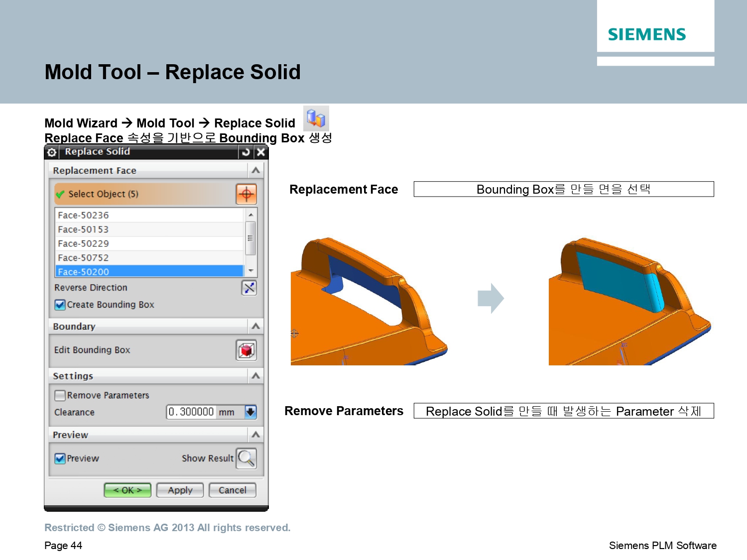Open the Replace Solid dialog settings gear

point(52,152)
